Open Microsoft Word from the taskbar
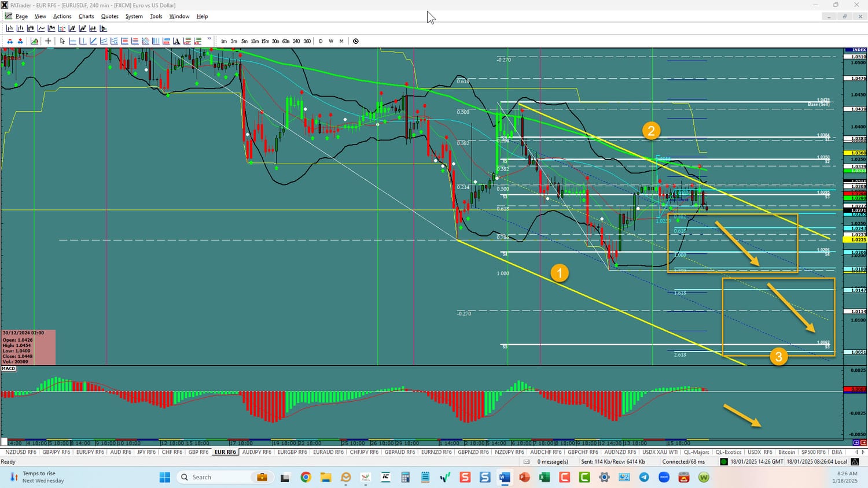The image size is (868, 488). [x=504, y=477]
